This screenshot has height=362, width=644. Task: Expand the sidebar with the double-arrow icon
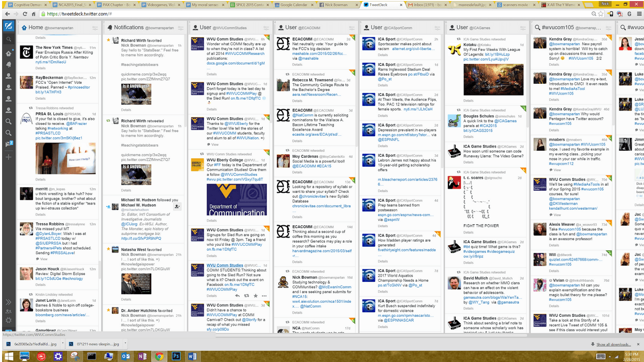click(x=8, y=302)
